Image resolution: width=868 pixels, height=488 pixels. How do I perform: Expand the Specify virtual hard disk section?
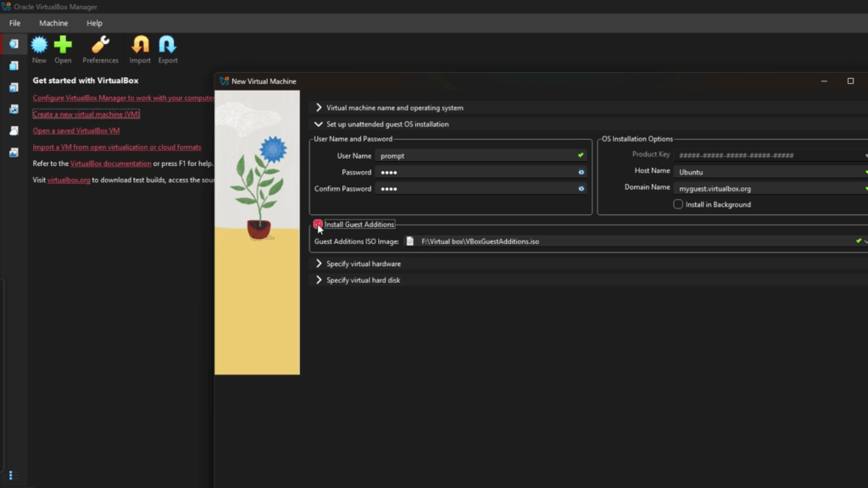(319, 280)
